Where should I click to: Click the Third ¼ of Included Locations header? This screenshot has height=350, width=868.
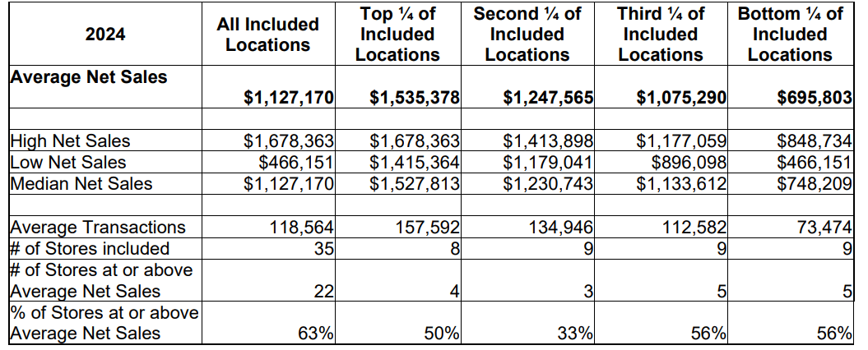661,35
